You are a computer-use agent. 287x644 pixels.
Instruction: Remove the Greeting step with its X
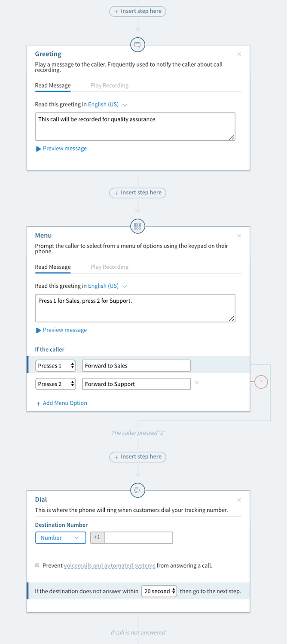point(239,54)
